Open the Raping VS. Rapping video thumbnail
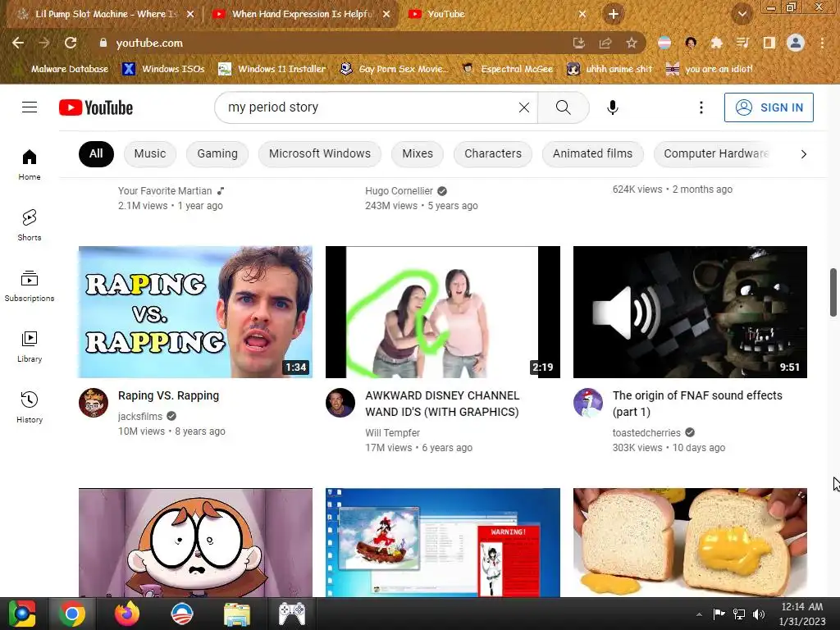Screen dimensions: 840x630 click(x=195, y=312)
